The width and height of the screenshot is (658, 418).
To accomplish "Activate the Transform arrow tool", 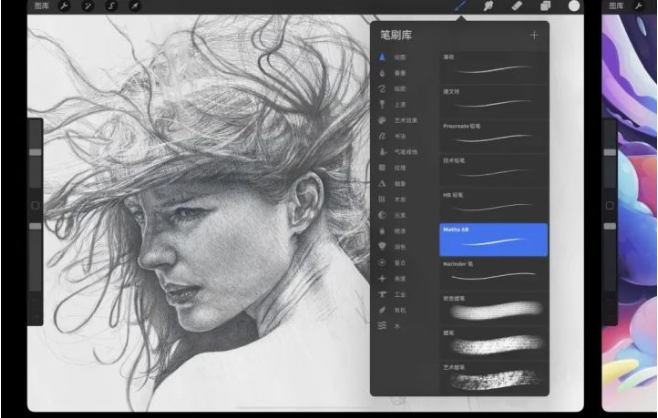I will coord(135,6).
